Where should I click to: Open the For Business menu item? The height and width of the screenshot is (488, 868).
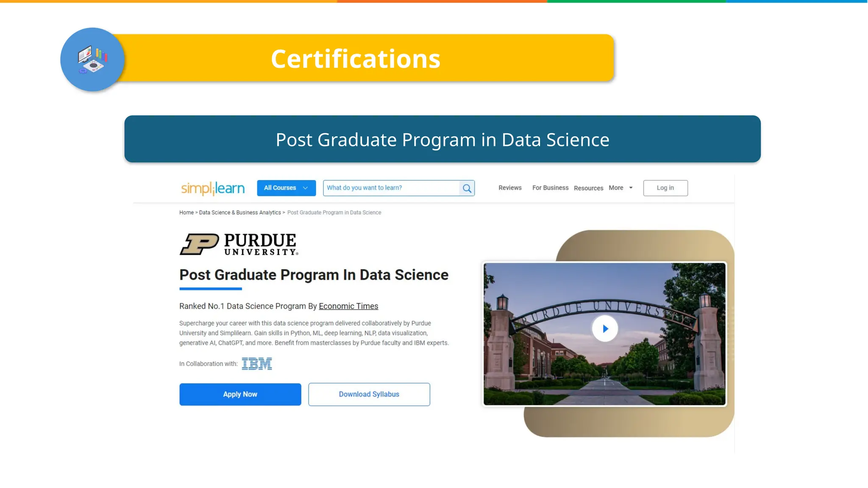550,188
